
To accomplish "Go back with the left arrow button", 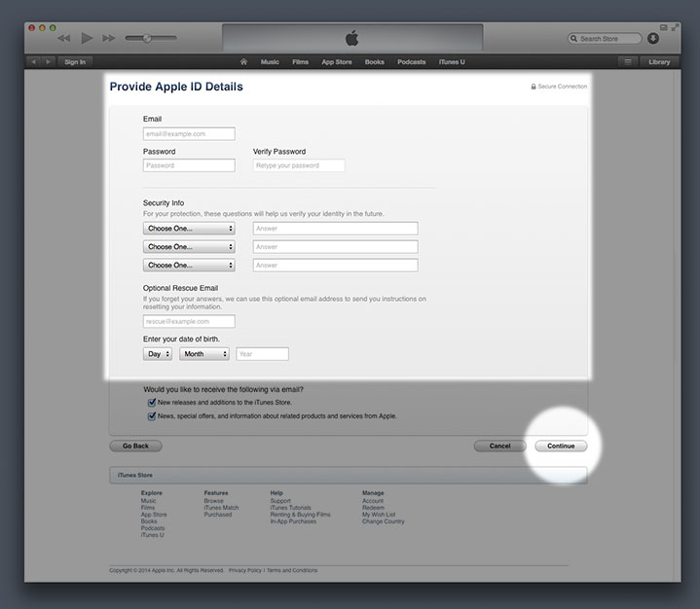I will [34, 61].
